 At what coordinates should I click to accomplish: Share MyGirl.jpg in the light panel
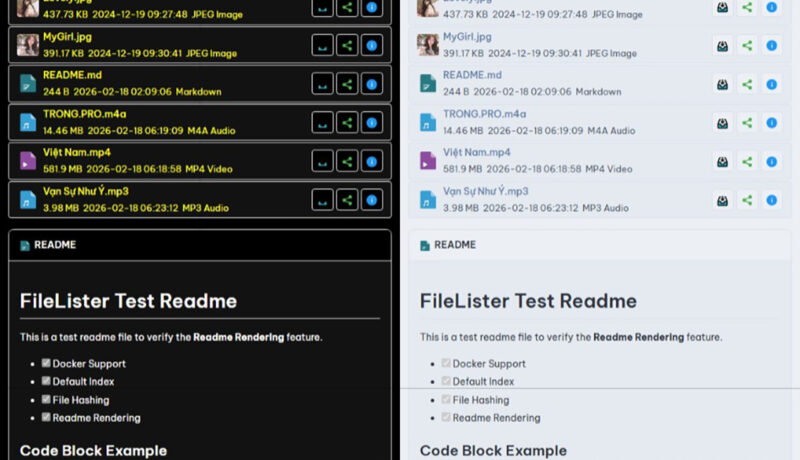point(747,46)
